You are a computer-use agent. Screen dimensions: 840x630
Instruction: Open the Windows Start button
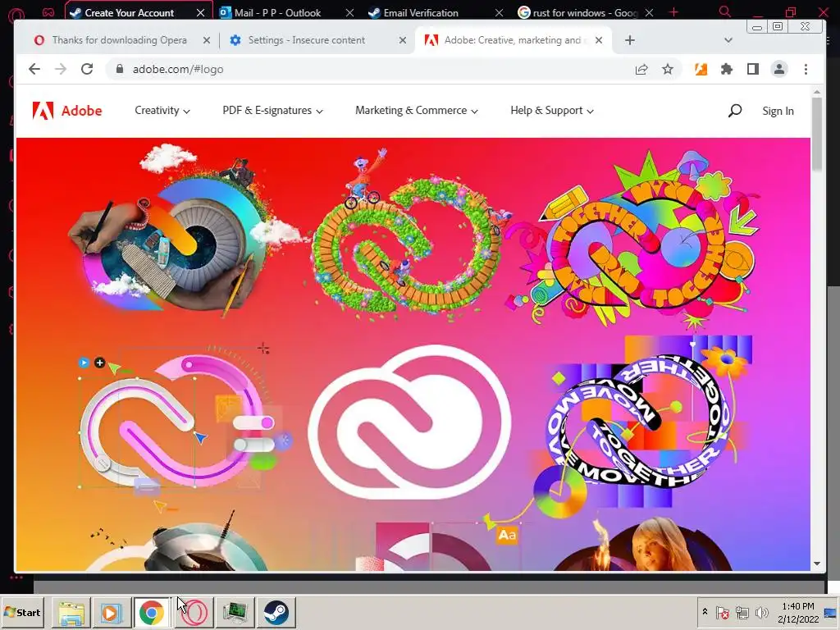click(22, 612)
